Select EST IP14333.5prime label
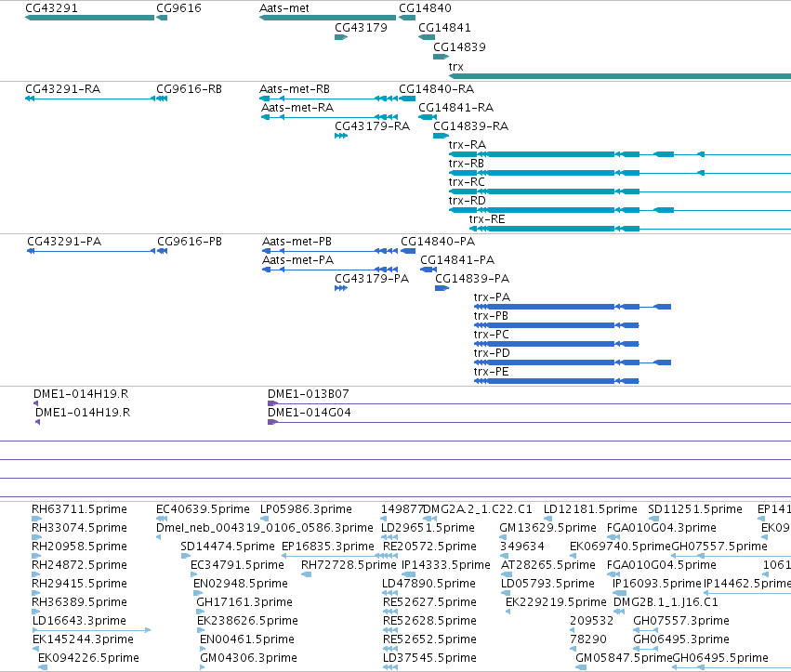The image size is (791, 672). (x=446, y=565)
